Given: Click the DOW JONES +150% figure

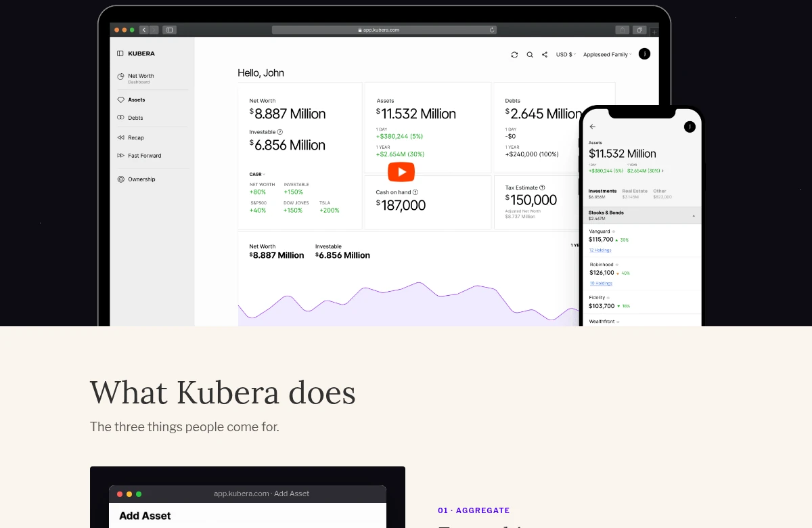Looking at the screenshot, I should [x=293, y=211].
